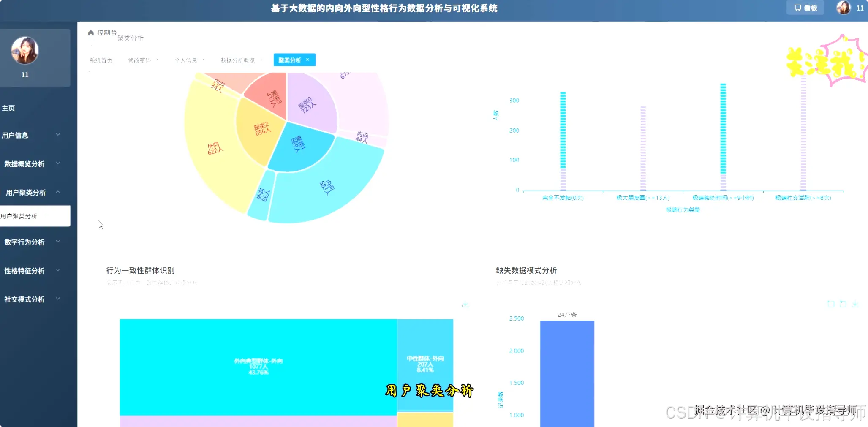Click the 控制台 breadcrumb link
Image resolution: width=868 pixels, height=427 pixels.
(106, 33)
